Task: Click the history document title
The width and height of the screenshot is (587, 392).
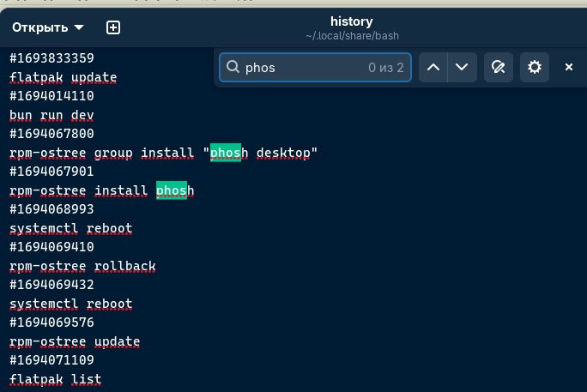Action: 352,21
